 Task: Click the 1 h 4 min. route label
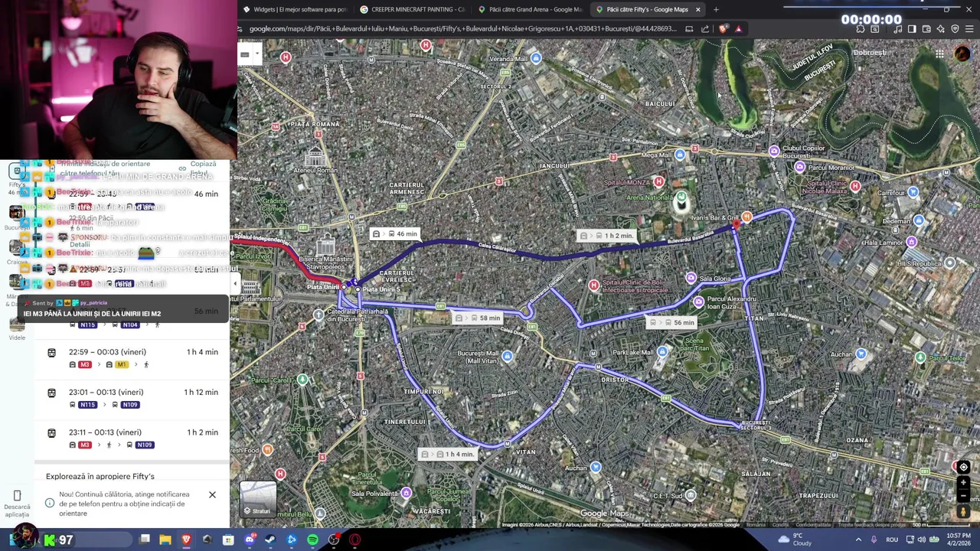tap(449, 454)
